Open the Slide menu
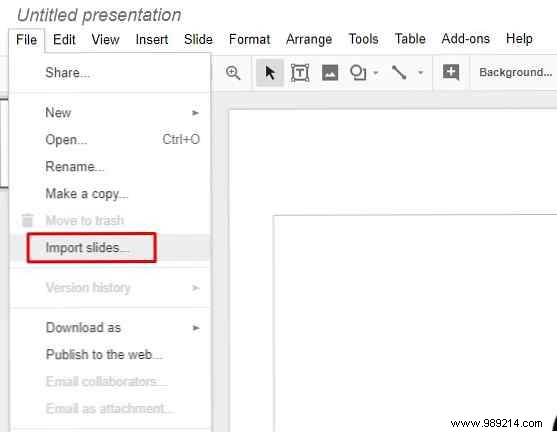This screenshot has width=557, height=432. 198,39
